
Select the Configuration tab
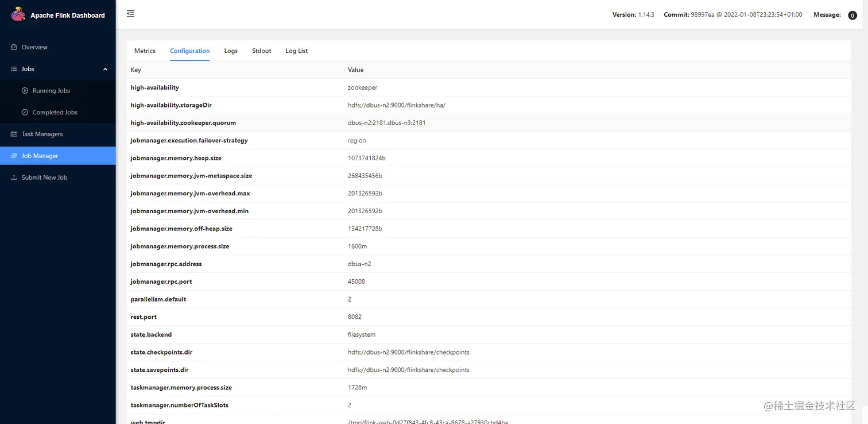point(189,51)
